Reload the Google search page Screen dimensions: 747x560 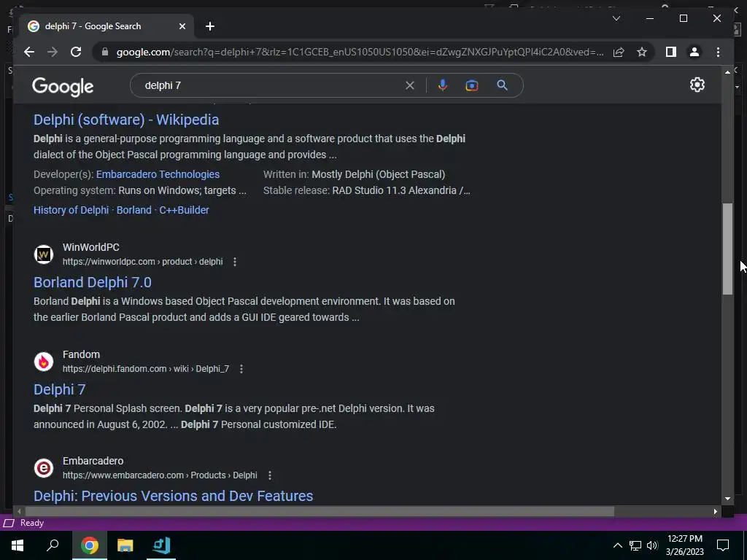76,52
